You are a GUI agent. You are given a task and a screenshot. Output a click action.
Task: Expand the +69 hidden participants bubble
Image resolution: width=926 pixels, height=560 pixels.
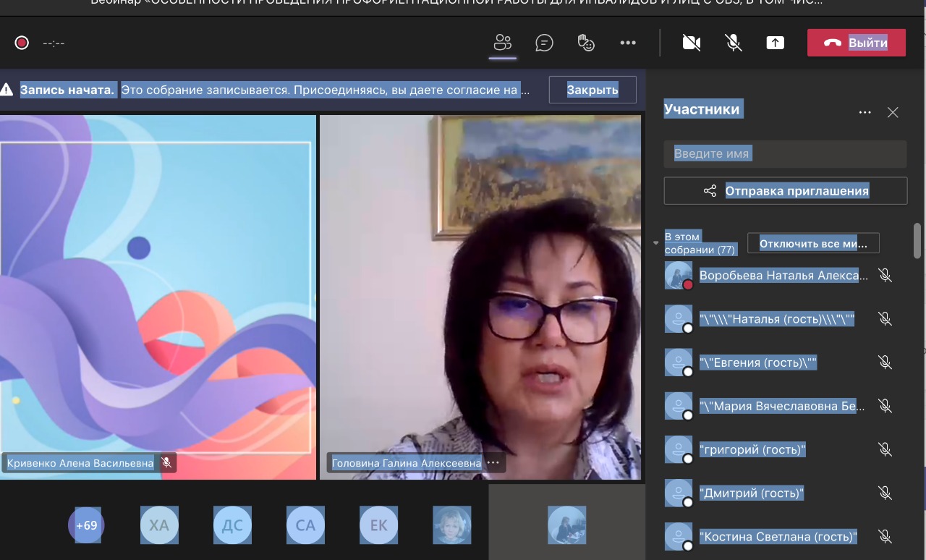(x=86, y=525)
